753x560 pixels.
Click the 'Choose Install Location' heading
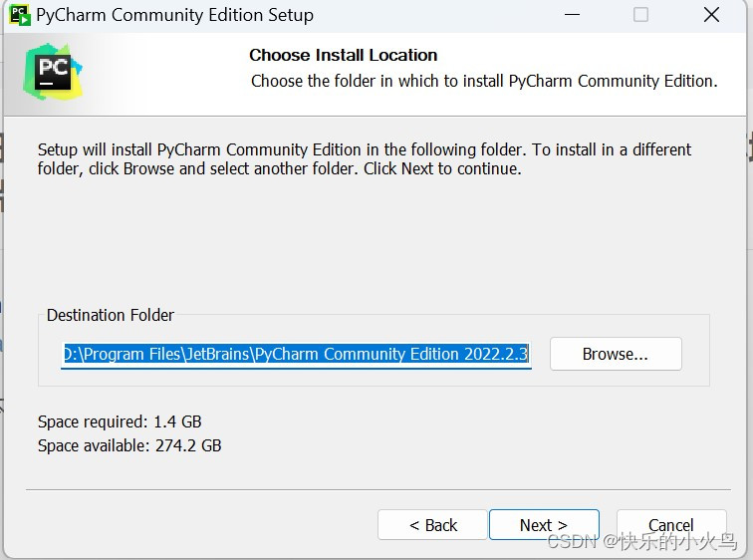point(344,55)
